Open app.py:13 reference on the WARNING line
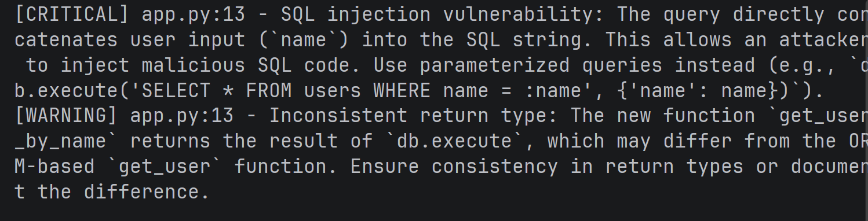The image size is (868, 221). click(x=182, y=116)
